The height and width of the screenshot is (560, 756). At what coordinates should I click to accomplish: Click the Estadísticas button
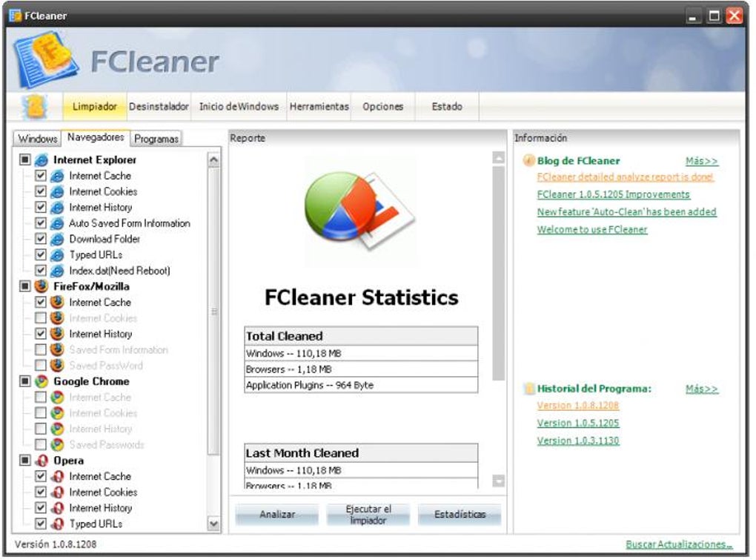(460, 514)
